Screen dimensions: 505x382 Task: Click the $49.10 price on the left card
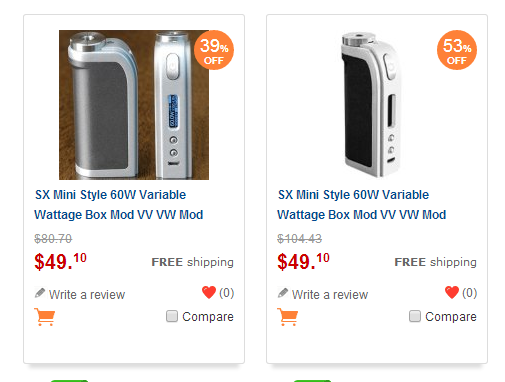coord(60,261)
